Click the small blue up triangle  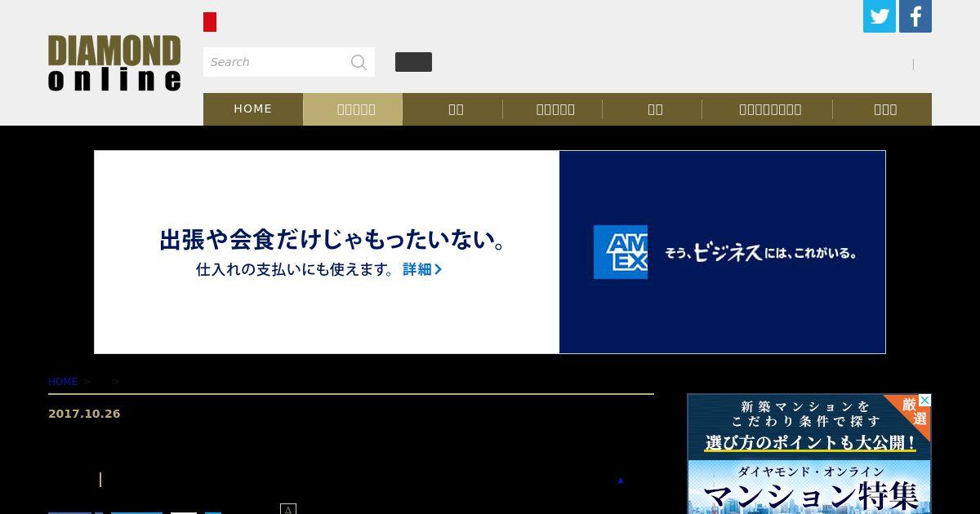coord(620,480)
